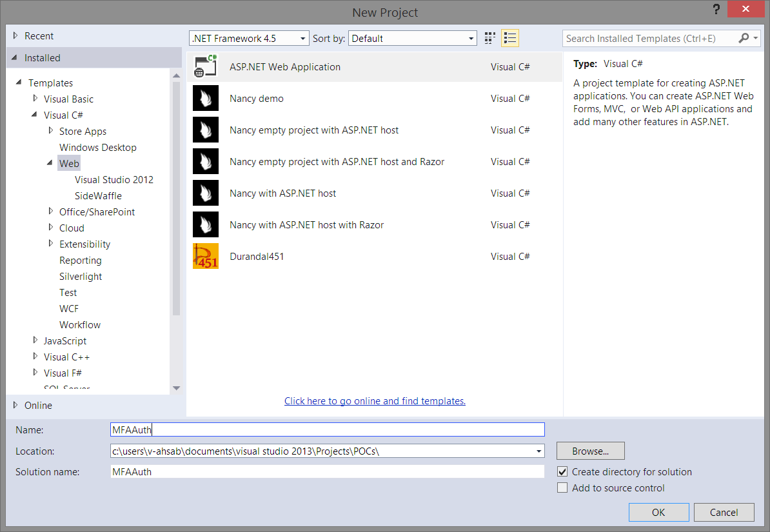Close the New Project dialog
The height and width of the screenshot is (532, 770).
pos(745,9)
